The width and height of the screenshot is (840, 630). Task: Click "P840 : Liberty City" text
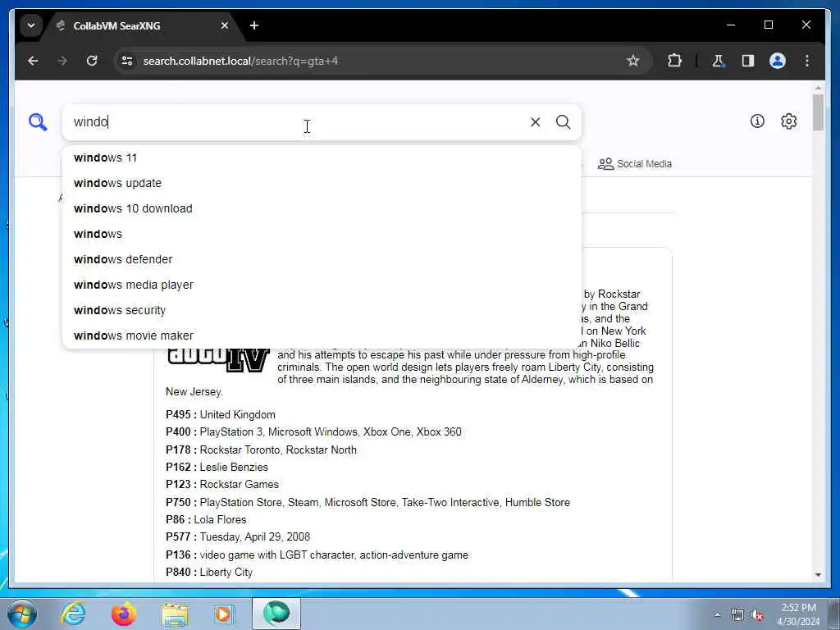209,572
